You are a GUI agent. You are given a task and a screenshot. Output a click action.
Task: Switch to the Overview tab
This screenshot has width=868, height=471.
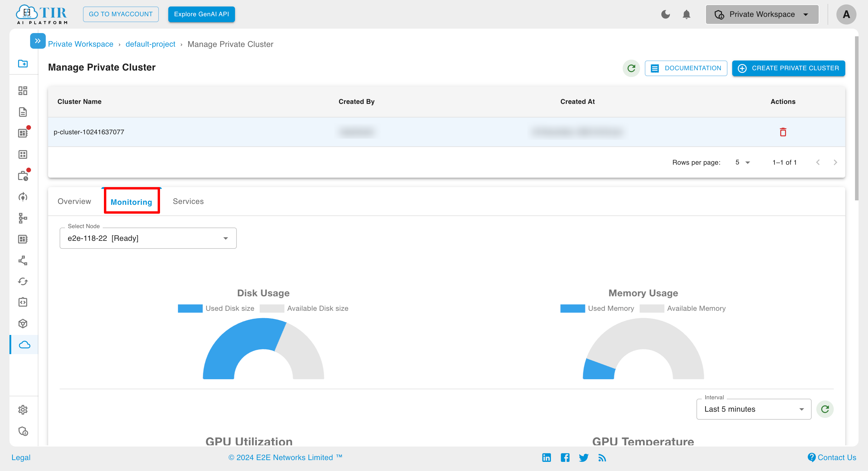tap(74, 201)
